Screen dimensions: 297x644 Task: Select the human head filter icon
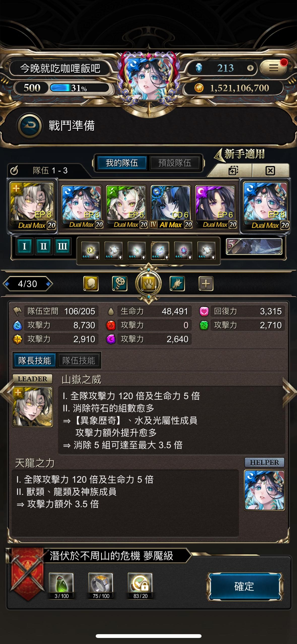pos(91,284)
